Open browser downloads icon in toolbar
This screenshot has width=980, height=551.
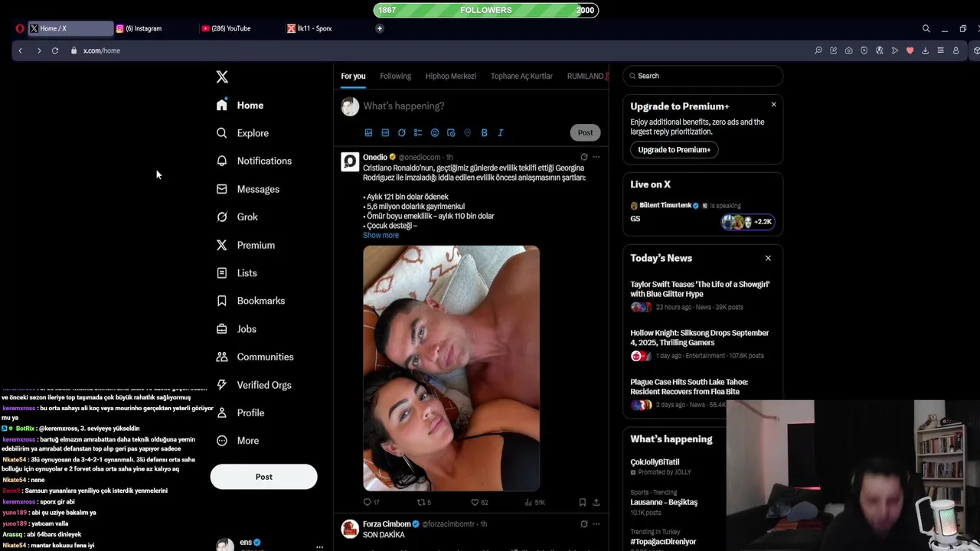pos(925,51)
